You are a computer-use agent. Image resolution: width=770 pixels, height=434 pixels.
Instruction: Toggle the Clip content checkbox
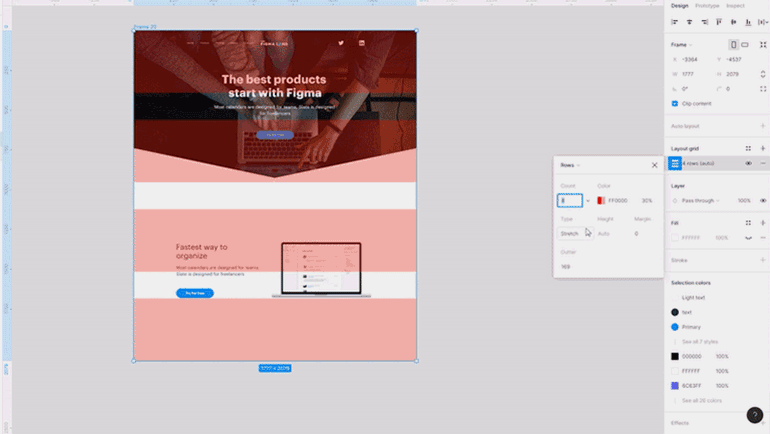[675, 104]
